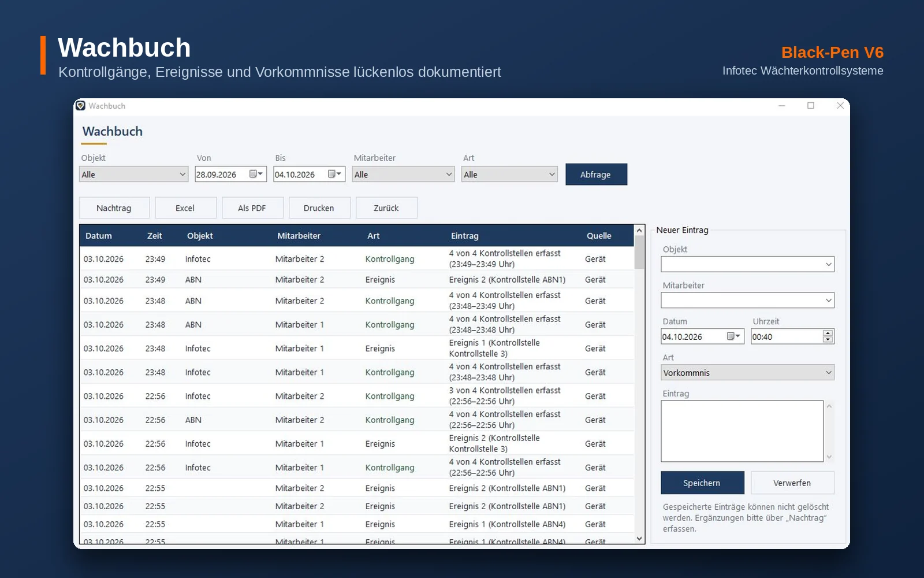Screen dimensions: 924x578
Task: Click the Quelle column header
Action: click(x=599, y=236)
